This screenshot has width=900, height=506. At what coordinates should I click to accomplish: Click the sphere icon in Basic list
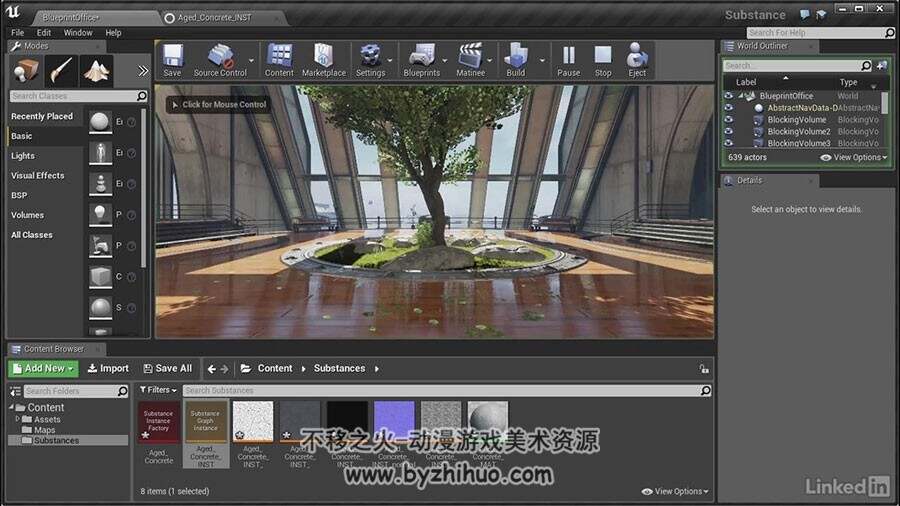[100, 122]
